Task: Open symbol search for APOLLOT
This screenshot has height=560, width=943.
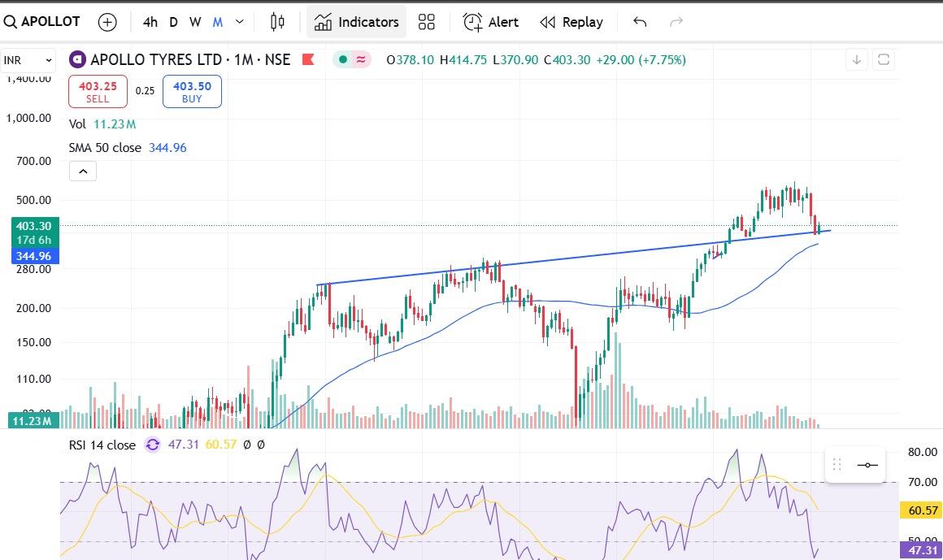Action: click(41, 22)
